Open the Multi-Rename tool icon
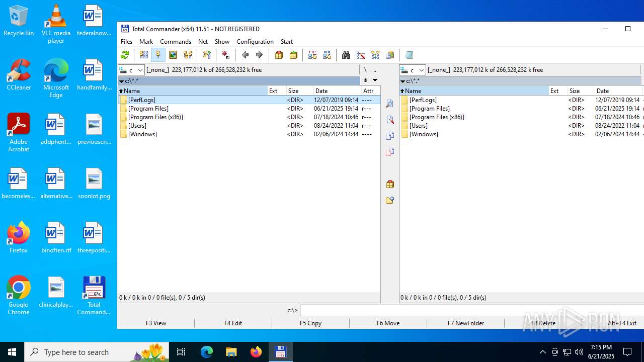 (x=361, y=55)
